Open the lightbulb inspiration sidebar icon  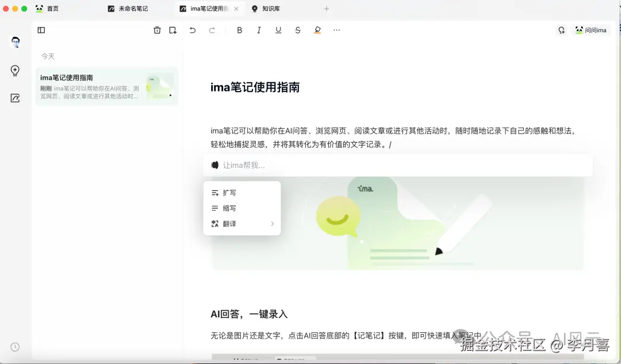[14, 71]
